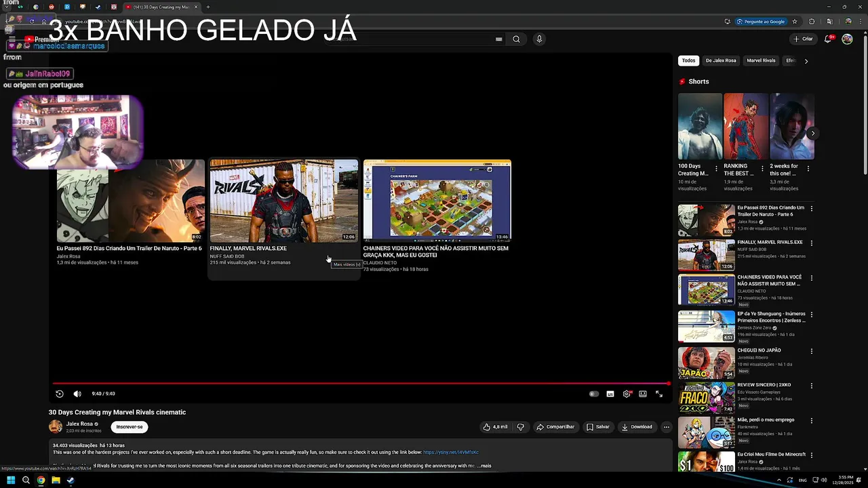The height and width of the screenshot is (488, 868).
Task: Start voice search with microphone icon
Action: [539, 39]
